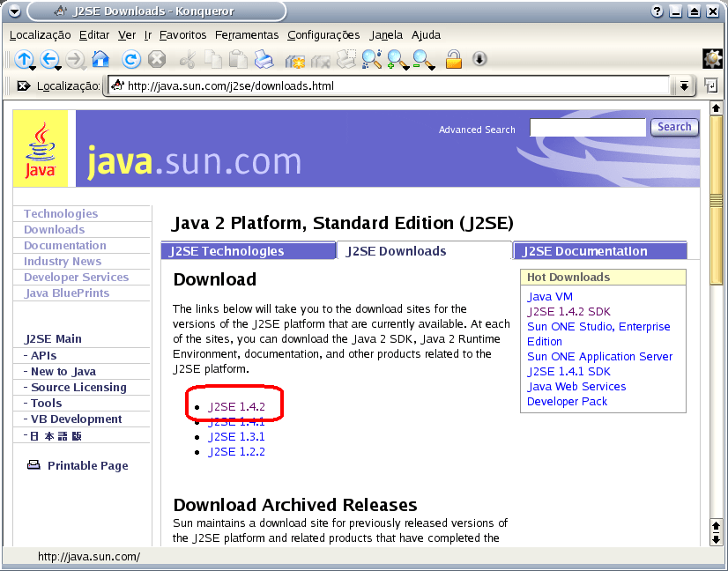Click the vertical scrollbar thumb
This screenshot has width=728, height=571.
[716, 201]
